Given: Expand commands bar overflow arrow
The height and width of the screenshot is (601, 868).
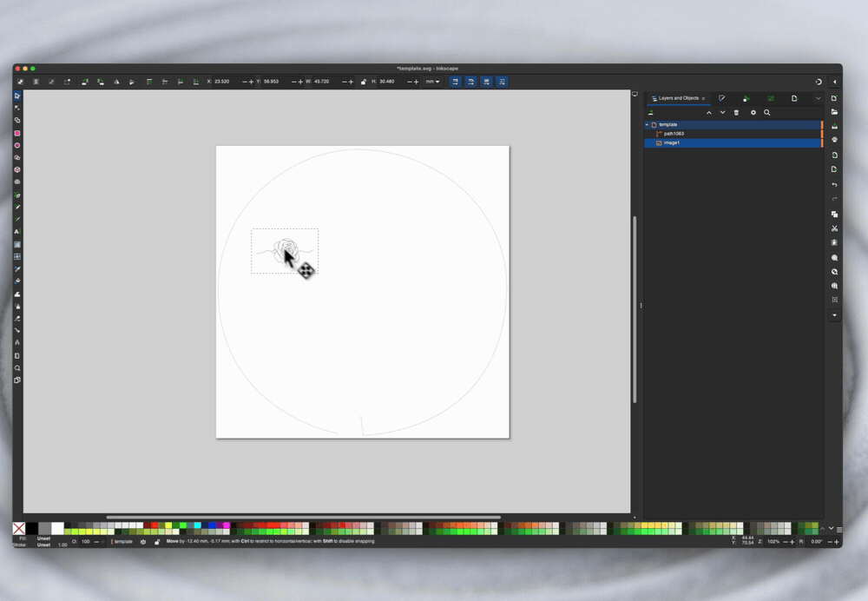Looking at the screenshot, I should coord(834,315).
